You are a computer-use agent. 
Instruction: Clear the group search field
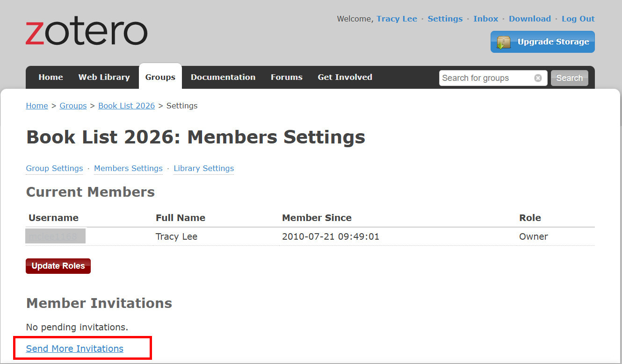[x=538, y=78]
